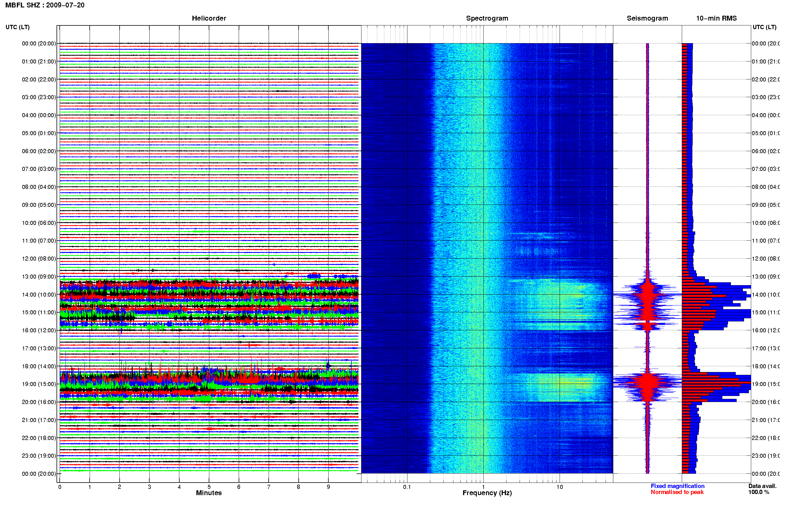The height and width of the screenshot is (508, 812).
Task: Click the right-axis label '19:00 (15:0'
Action: tap(766, 384)
